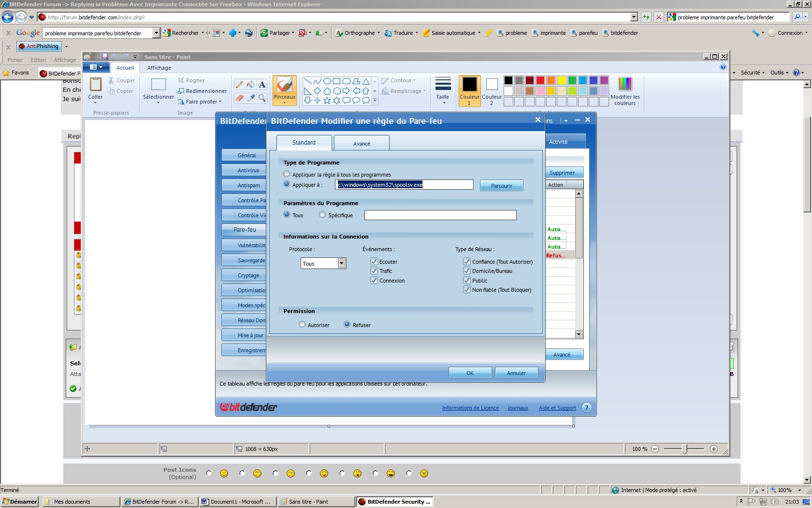Choose the five-point star shape in Paint
This screenshot has width=812, height=508.
coord(327,101)
